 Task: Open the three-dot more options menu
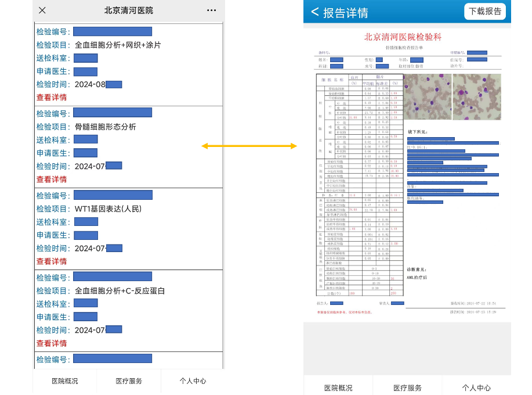(x=211, y=10)
